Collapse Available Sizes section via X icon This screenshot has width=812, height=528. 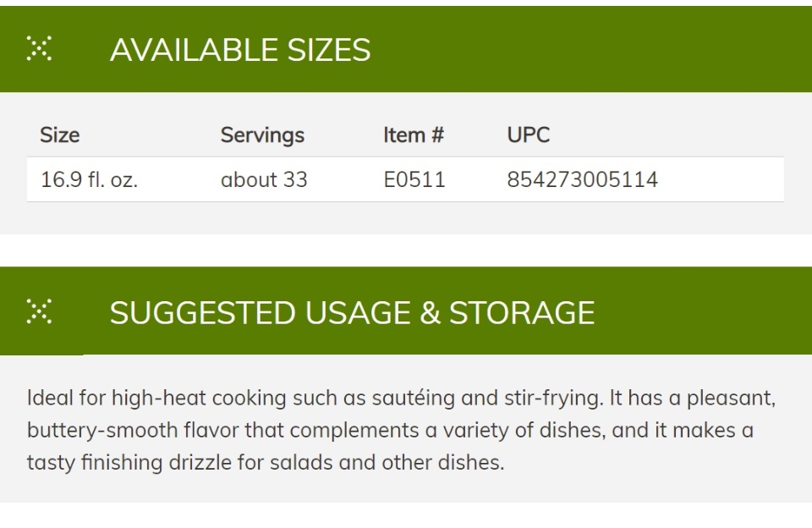(39, 49)
